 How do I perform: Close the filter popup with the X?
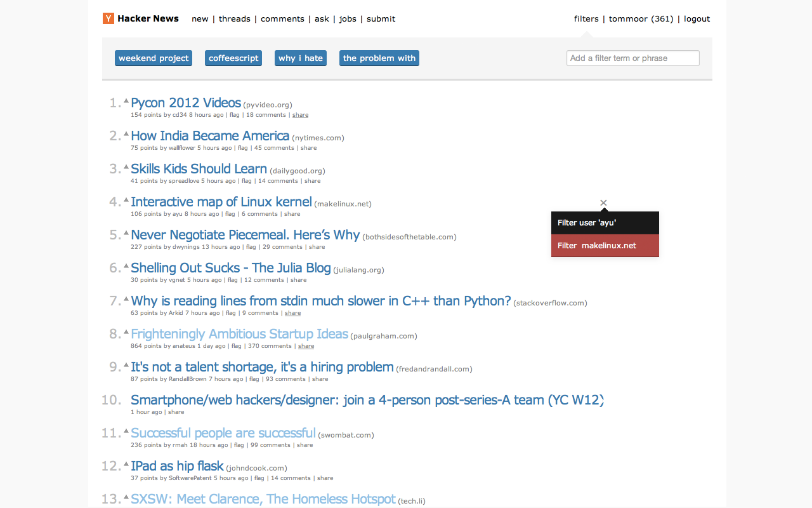pos(603,203)
